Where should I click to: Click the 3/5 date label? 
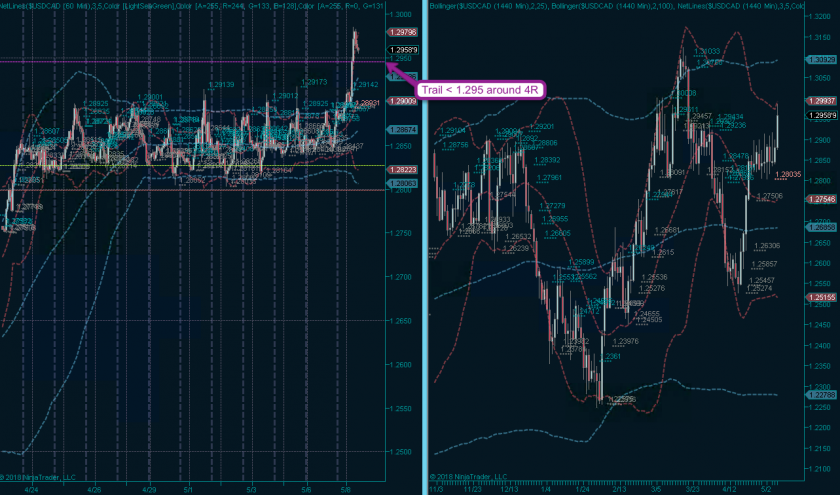coord(656,489)
